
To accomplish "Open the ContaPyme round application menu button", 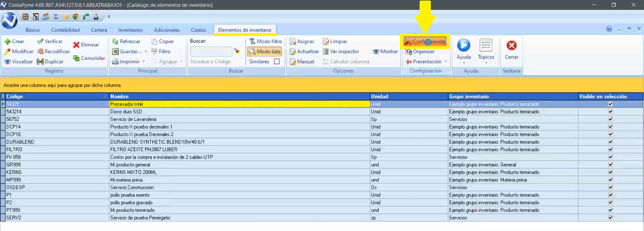I will click(x=9, y=21).
